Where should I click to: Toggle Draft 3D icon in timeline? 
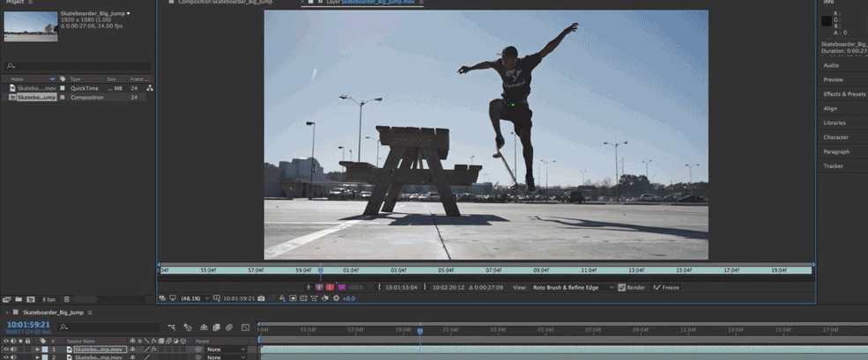tap(188, 327)
